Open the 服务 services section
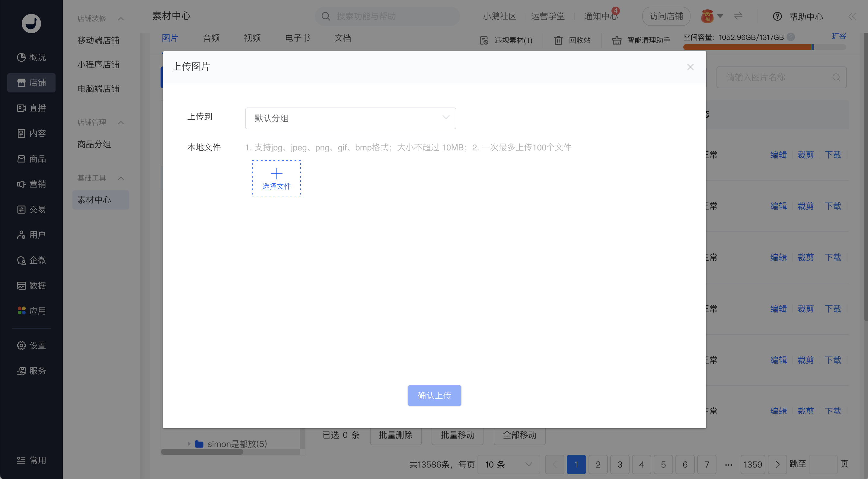The image size is (868, 479). [x=31, y=371]
